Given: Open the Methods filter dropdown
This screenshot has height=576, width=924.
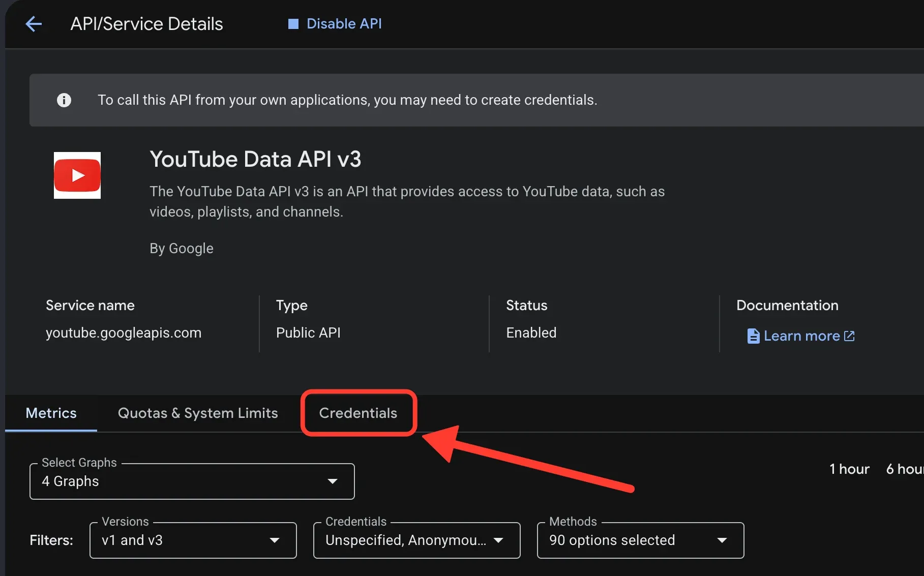Looking at the screenshot, I should pos(641,540).
